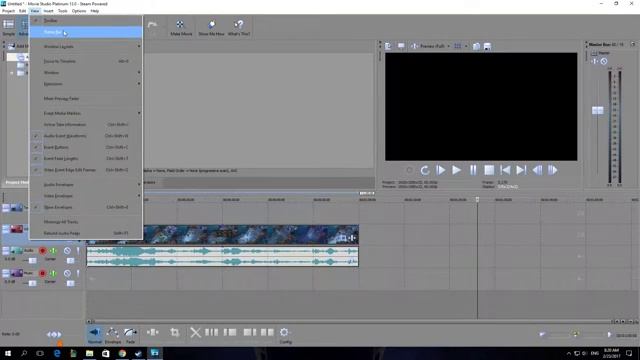This screenshot has width=640, height=360.
Task: Open the Insert menu
Action: (48, 11)
